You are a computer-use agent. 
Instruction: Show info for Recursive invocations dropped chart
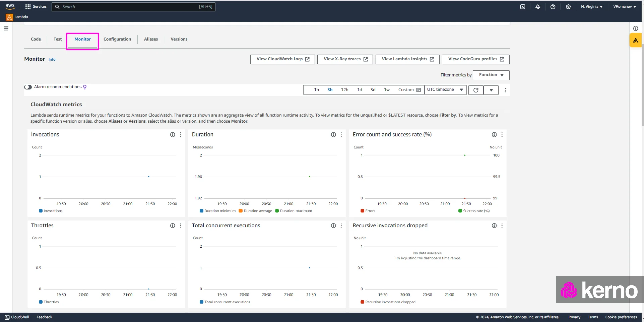[494, 226]
